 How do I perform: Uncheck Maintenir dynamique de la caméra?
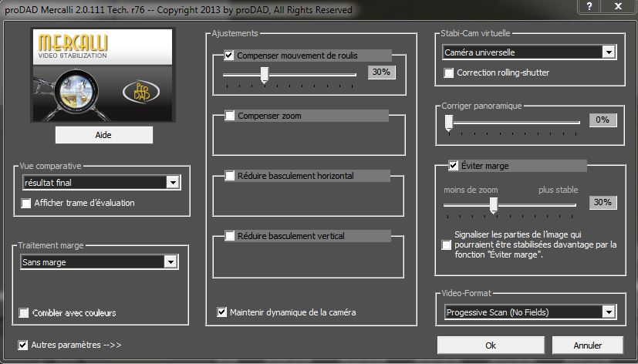[221, 312]
